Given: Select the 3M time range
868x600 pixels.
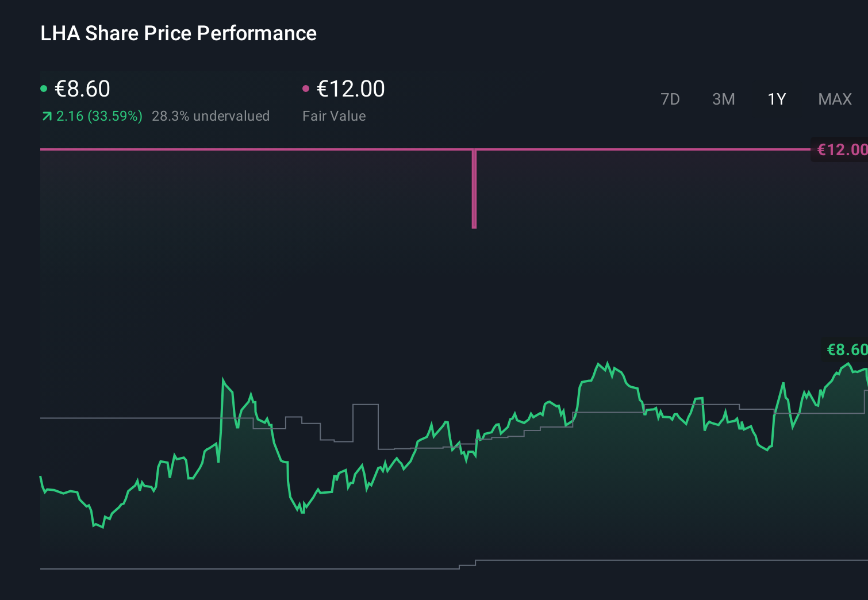Looking at the screenshot, I should pyautogui.click(x=723, y=99).
